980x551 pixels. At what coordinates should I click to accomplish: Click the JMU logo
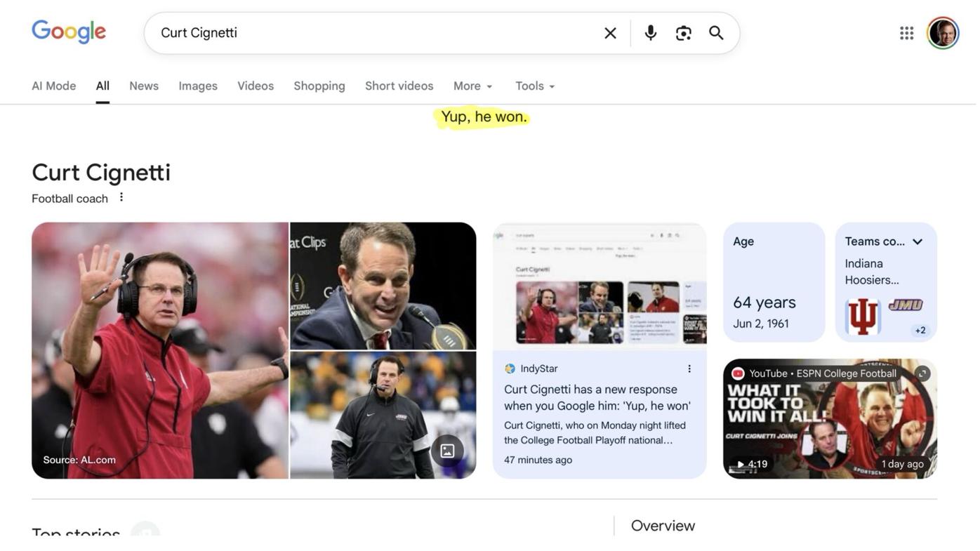906,305
